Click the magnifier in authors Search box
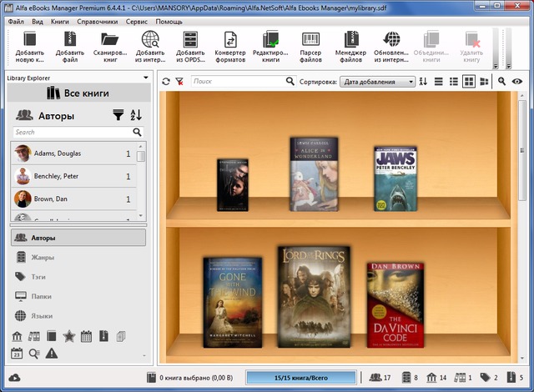 [x=137, y=132]
